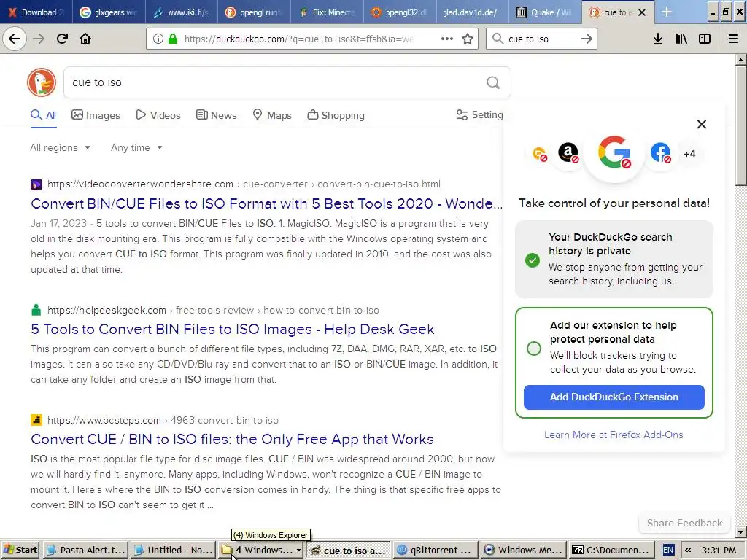Screen dimensions: 747x560
Task: Click the EN language indicator in tray
Action: click(668, 550)
